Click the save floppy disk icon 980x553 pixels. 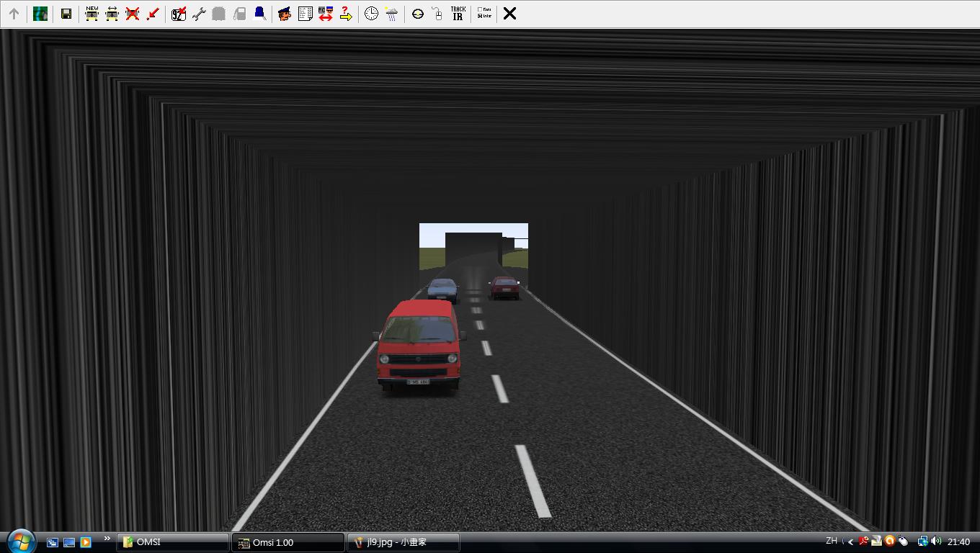(x=66, y=14)
